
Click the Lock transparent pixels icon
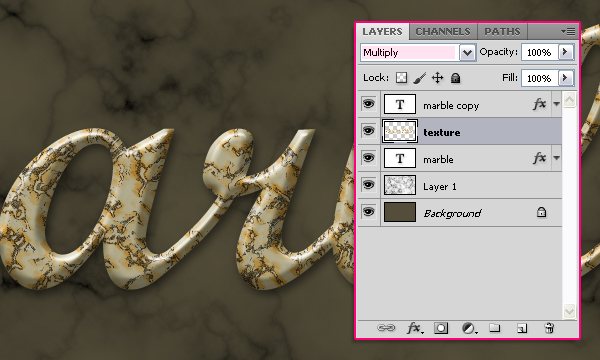[401, 78]
